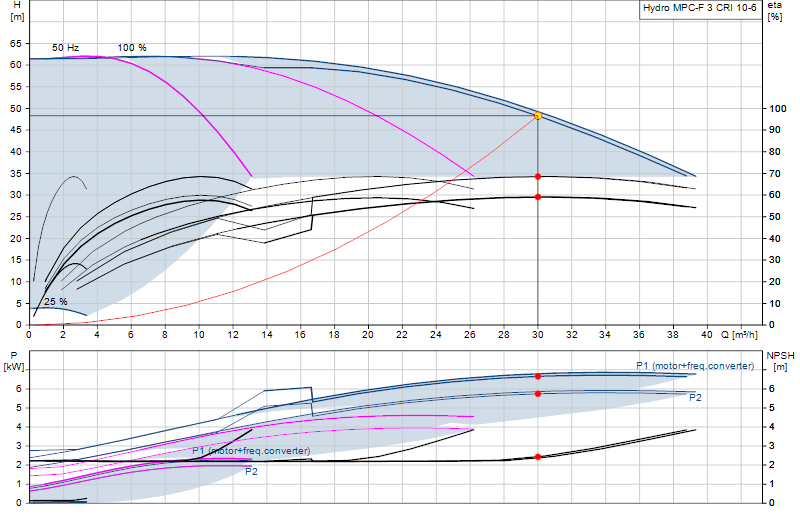Click the 'eta [%]' axis label
The image size is (800, 520).
pyautogui.click(x=774, y=11)
